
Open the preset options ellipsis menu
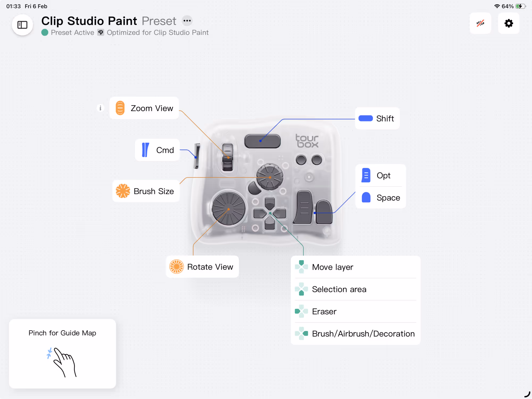187,21
